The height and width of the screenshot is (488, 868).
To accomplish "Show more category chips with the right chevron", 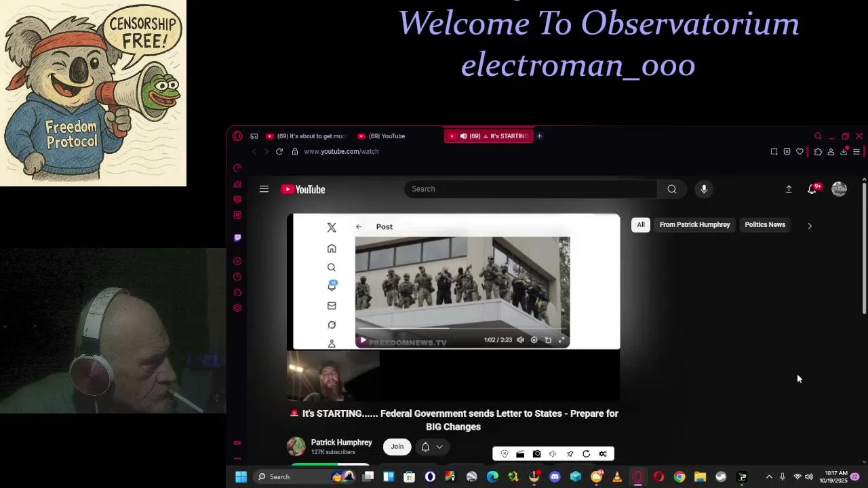I will pos(809,225).
